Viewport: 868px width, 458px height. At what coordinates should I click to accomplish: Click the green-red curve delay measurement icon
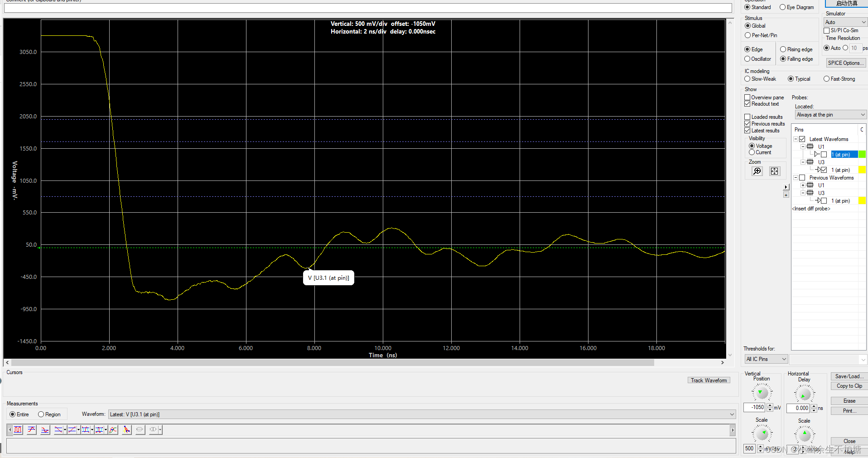pos(113,429)
